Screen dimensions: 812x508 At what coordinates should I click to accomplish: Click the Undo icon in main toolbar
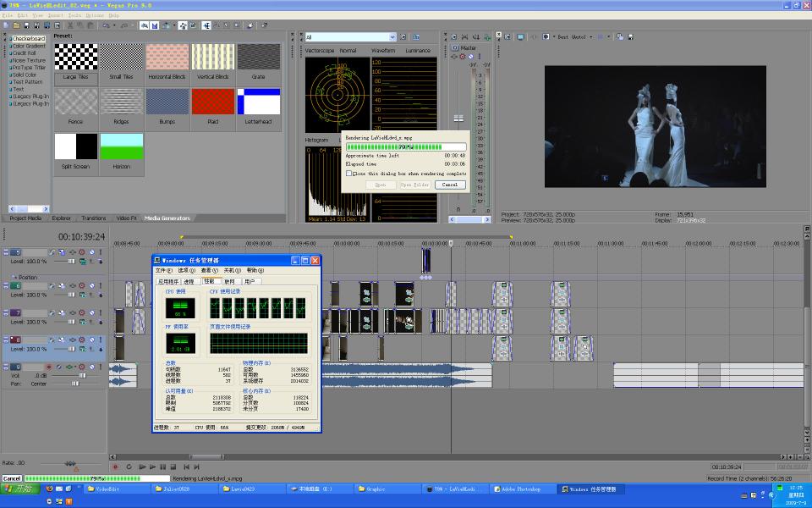click(106, 25)
